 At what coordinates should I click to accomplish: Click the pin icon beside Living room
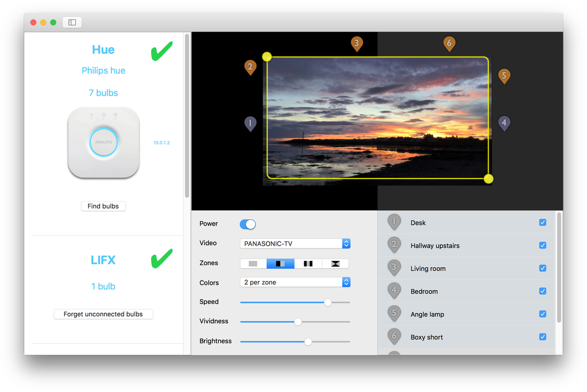[394, 268]
